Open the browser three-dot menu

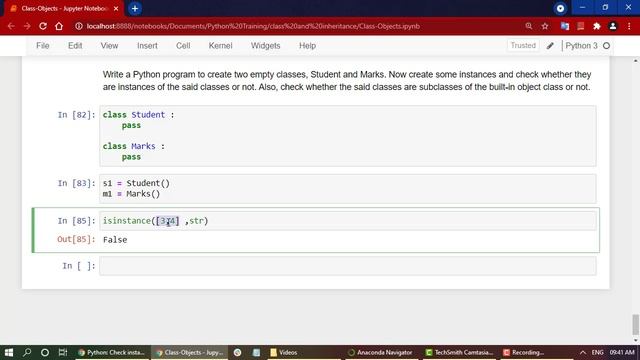(x=629, y=26)
